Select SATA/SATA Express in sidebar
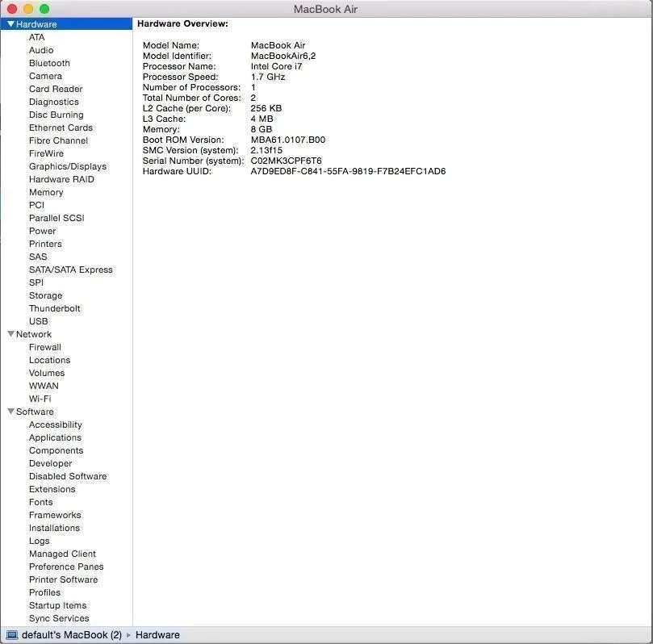Image resolution: width=653 pixels, height=644 pixels. [x=70, y=270]
